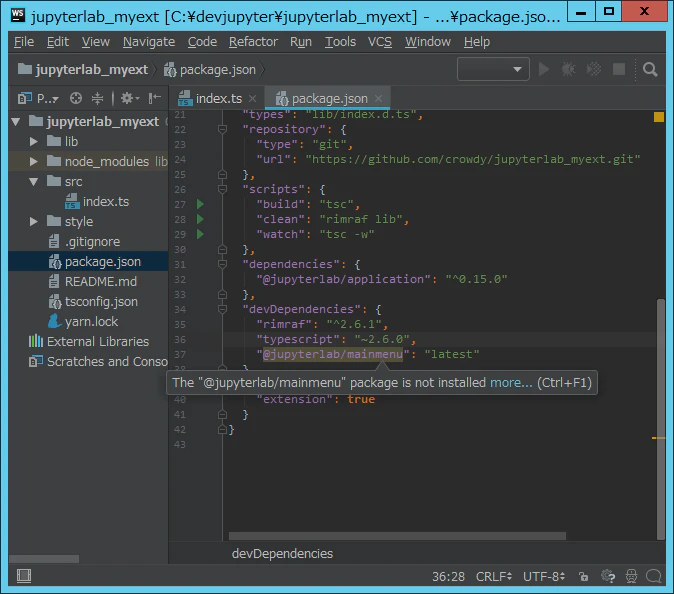The height and width of the screenshot is (594, 674).
Task: Close the index.ts editor tab
Action: pos(253,98)
